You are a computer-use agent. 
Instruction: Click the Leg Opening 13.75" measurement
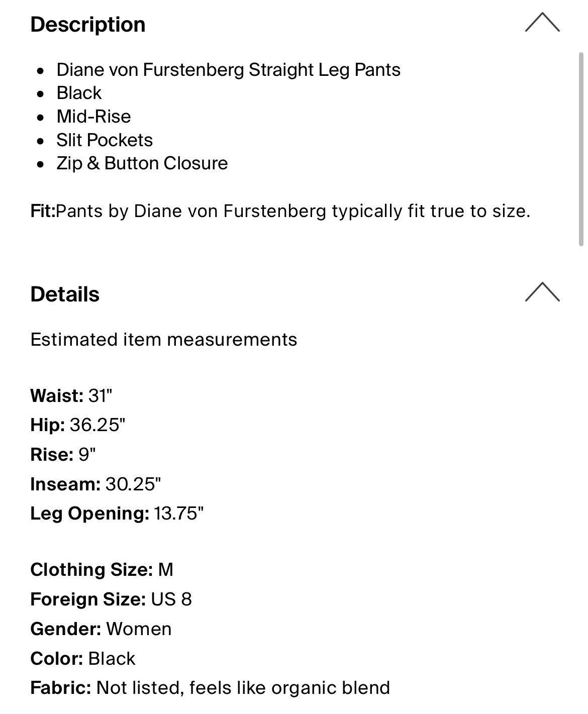[117, 514]
